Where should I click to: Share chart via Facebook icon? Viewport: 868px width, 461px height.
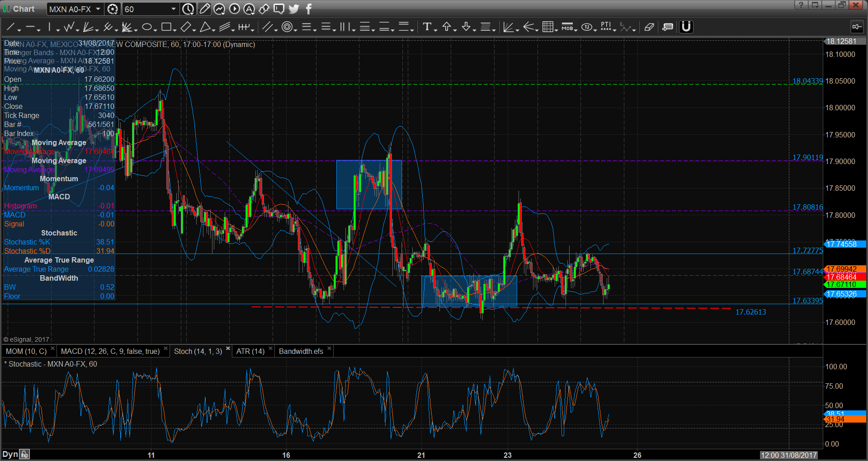pyautogui.click(x=309, y=9)
